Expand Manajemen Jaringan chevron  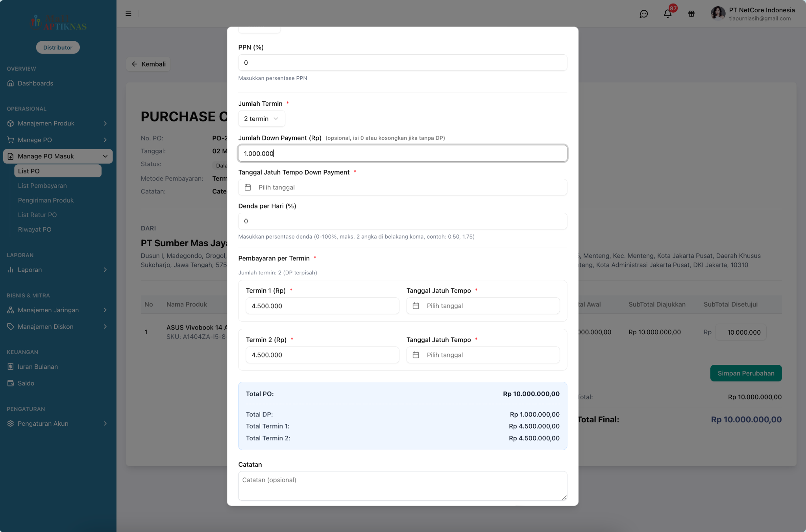(105, 310)
